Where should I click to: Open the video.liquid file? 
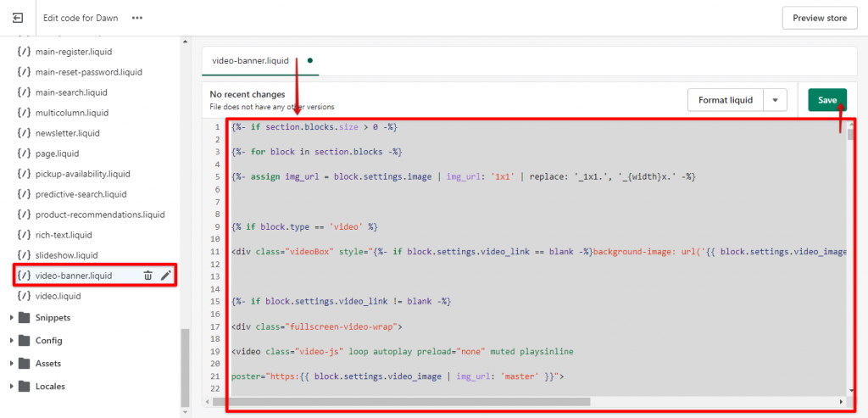[58, 296]
